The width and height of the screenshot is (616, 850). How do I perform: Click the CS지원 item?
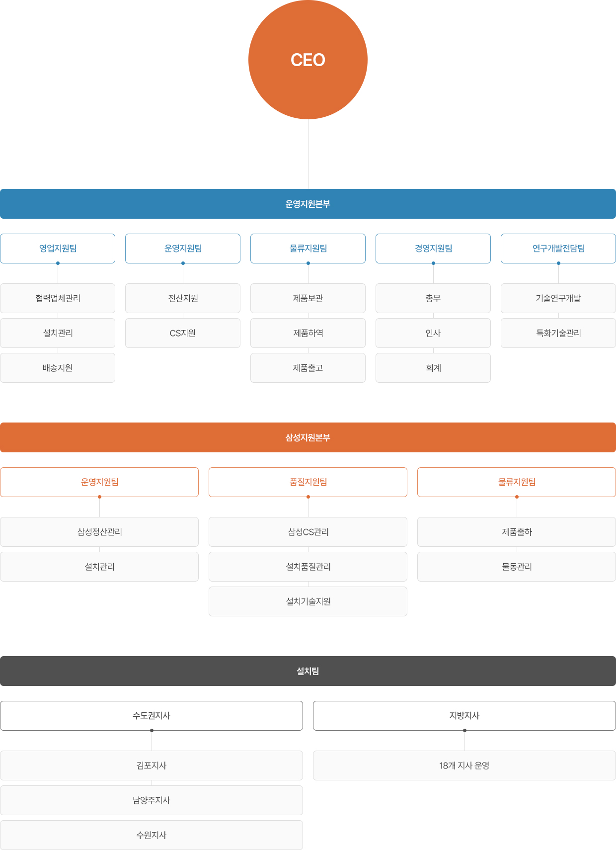183,333
